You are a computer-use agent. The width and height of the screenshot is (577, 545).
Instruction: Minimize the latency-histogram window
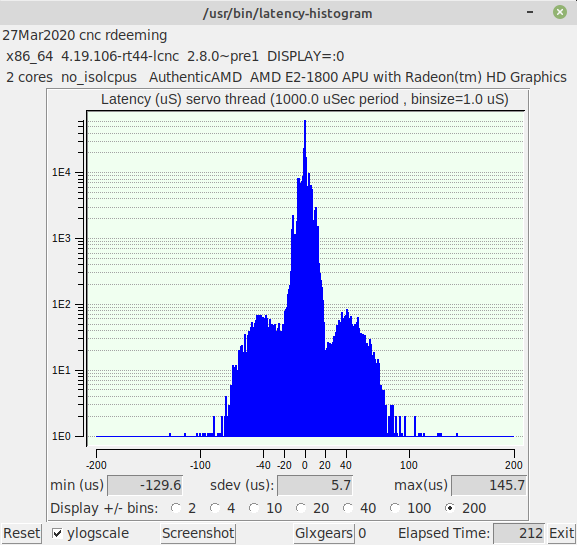click(530, 12)
